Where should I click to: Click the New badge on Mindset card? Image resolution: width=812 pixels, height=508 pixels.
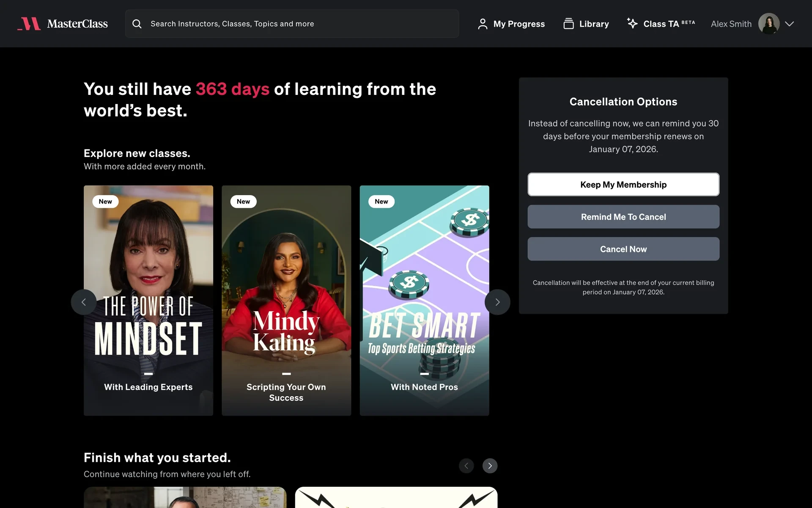pos(105,202)
